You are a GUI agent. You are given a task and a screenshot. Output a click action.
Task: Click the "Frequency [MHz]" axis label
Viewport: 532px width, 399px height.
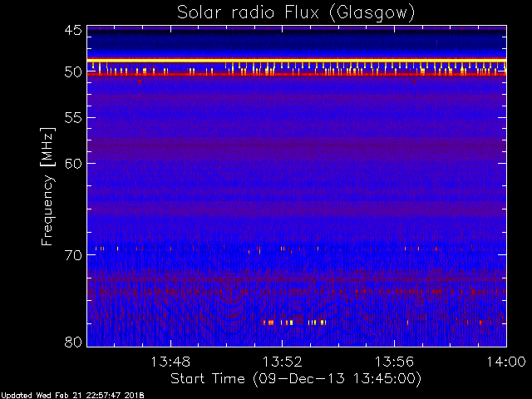click(47, 186)
